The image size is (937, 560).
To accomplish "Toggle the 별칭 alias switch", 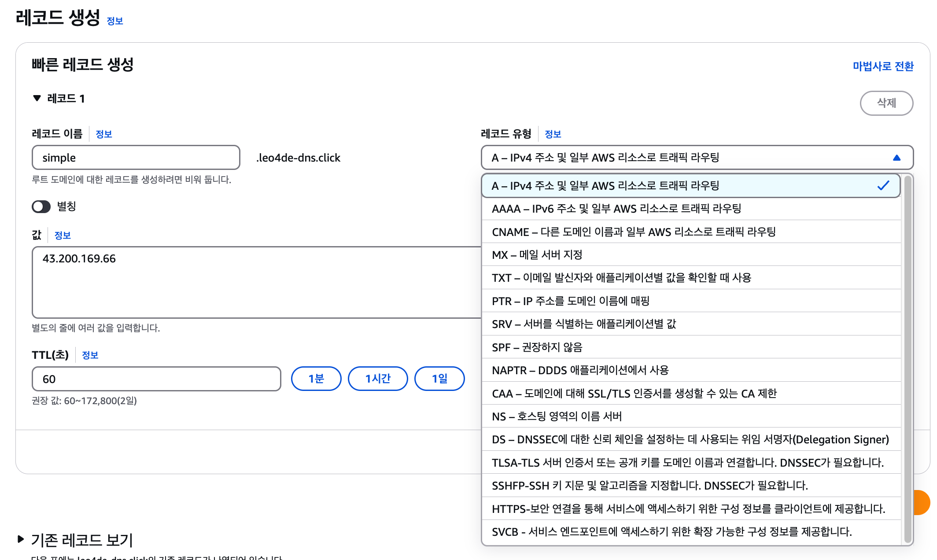I will coord(41,206).
